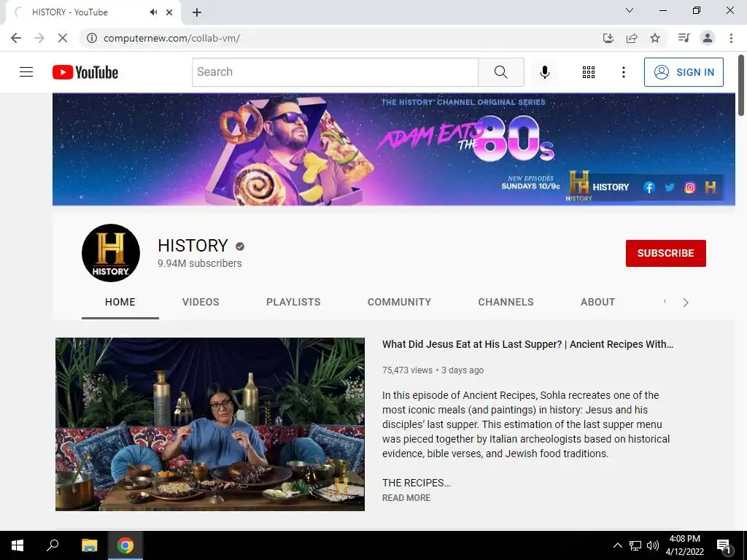Click Chrome icon in taskbar
The width and height of the screenshot is (747, 560).
click(x=125, y=545)
